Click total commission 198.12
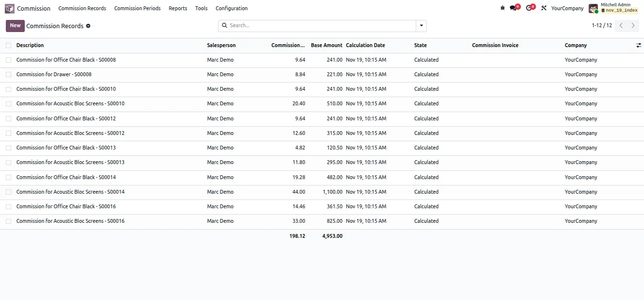This screenshot has width=644, height=300. tap(297, 236)
